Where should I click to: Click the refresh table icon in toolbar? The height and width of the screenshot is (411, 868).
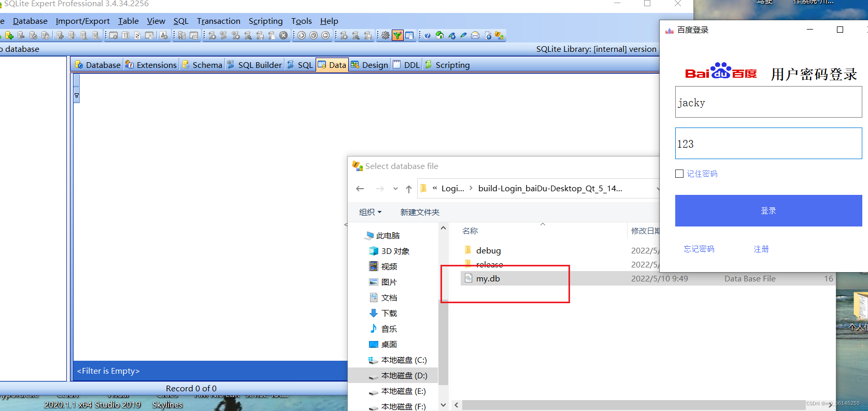tap(137, 35)
